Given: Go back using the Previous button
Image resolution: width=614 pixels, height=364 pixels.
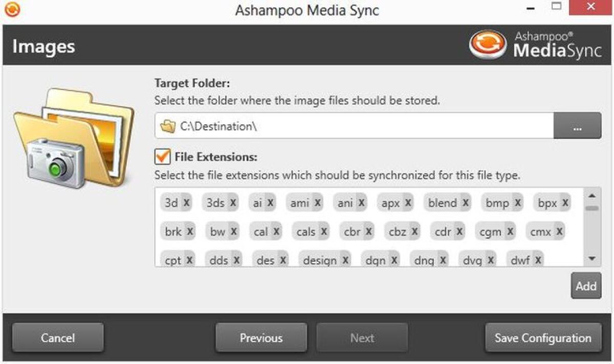Looking at the screenshot, I should (x=261, y=337).
